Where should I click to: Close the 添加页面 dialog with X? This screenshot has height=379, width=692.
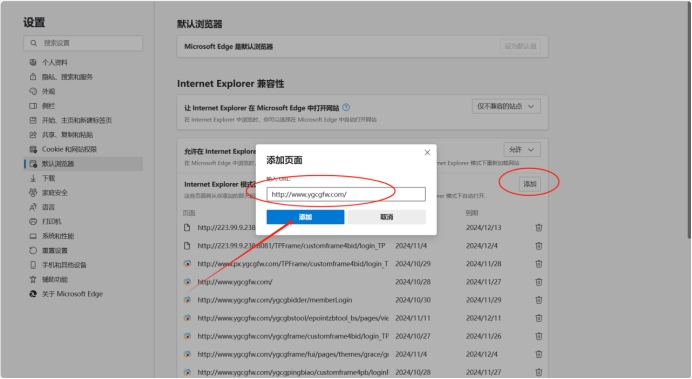pos(427,152)
